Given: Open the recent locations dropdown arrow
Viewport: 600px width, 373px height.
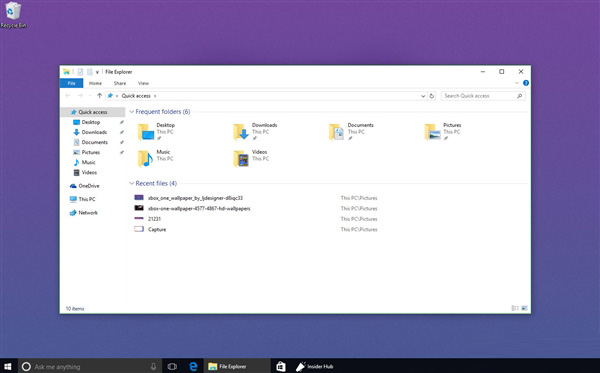Looking at the screenshot, I should tap(90, 96).
